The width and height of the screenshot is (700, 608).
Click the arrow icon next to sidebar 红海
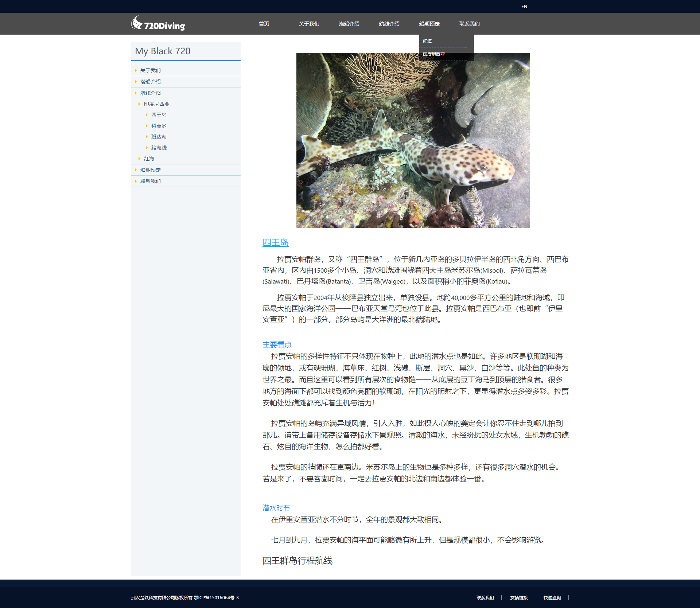coord(139,159)
